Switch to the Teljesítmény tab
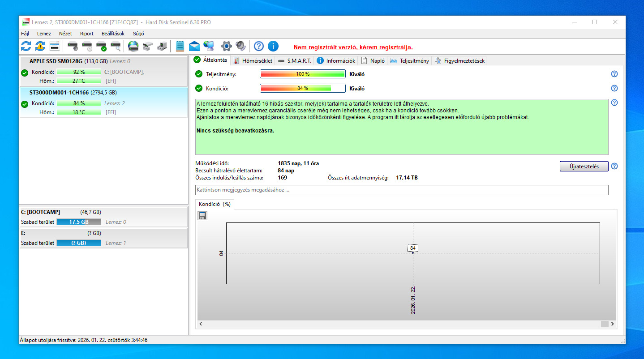 [x=409, y=60]
